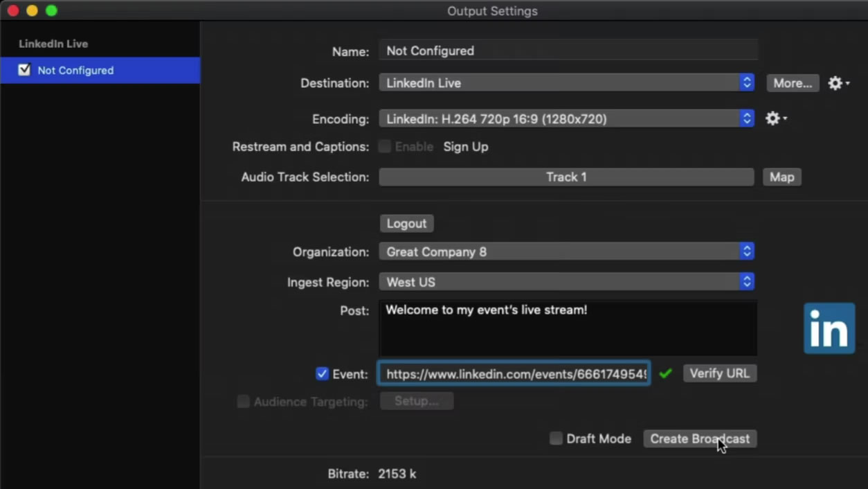
Task: Click the Sign Up link
Action: pyautogui.click(x=466, y=147)
